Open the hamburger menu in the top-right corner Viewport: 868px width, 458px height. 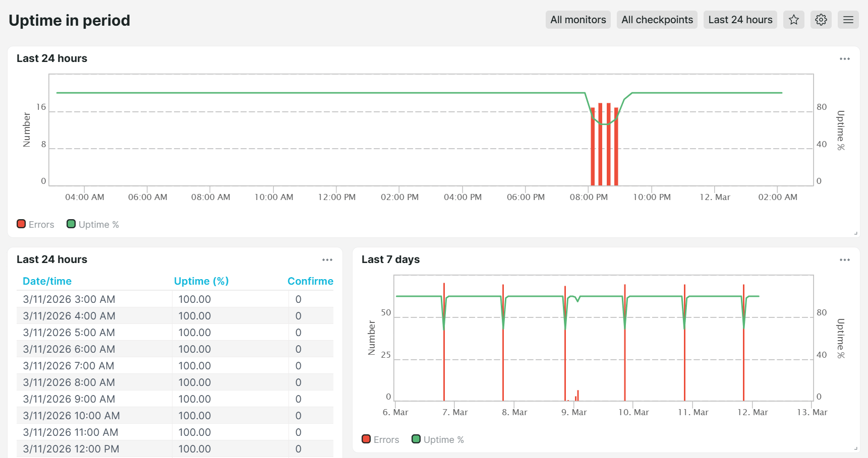click(x=848, y=20)
